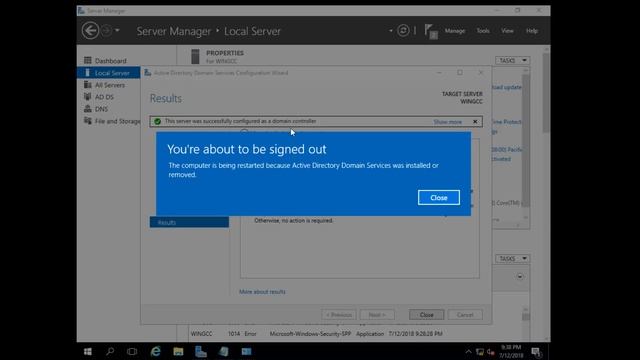Click the header dropdown arrow beside refresh
Screen dimensions: 640x360
tap(391, 31)
